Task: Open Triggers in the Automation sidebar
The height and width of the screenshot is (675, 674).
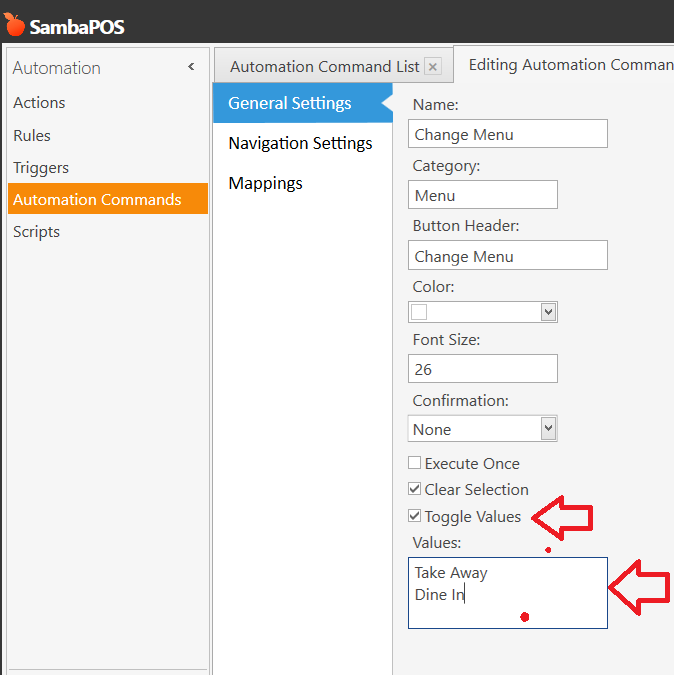Action: coord(41,167)
